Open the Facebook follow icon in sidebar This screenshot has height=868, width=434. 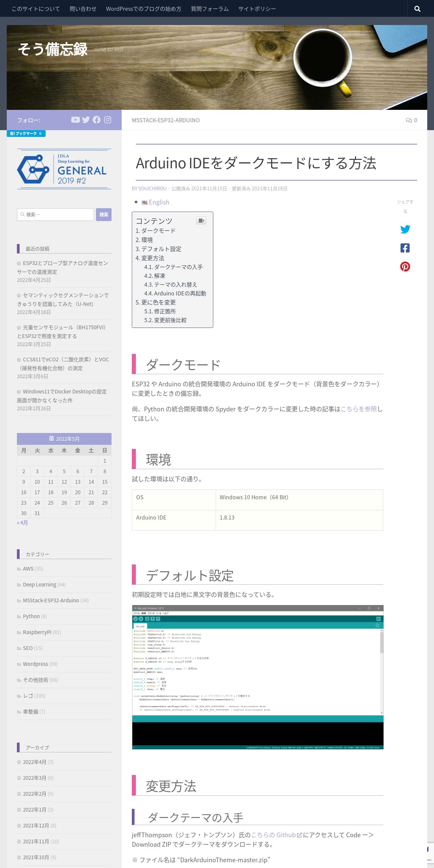tap(97, 120)
